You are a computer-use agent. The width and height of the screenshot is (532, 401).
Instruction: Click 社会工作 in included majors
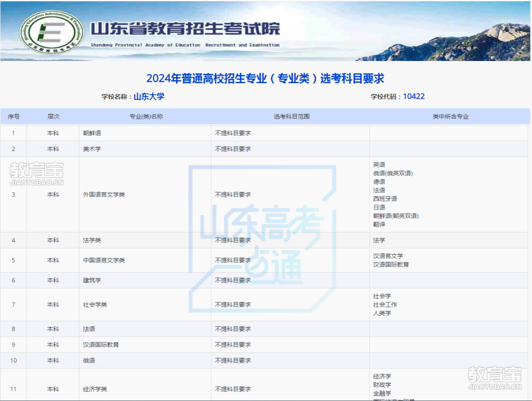(385, 305)
